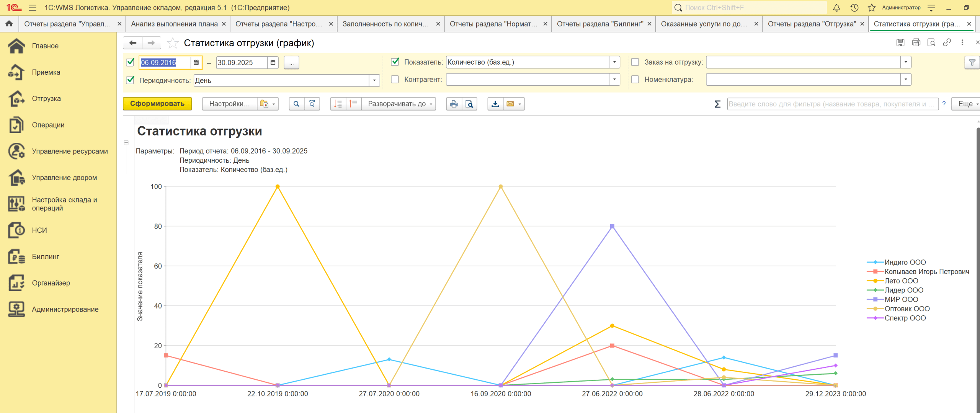
Task: Switch to Анализ выполнения плана tab
Action: (174, 24)
